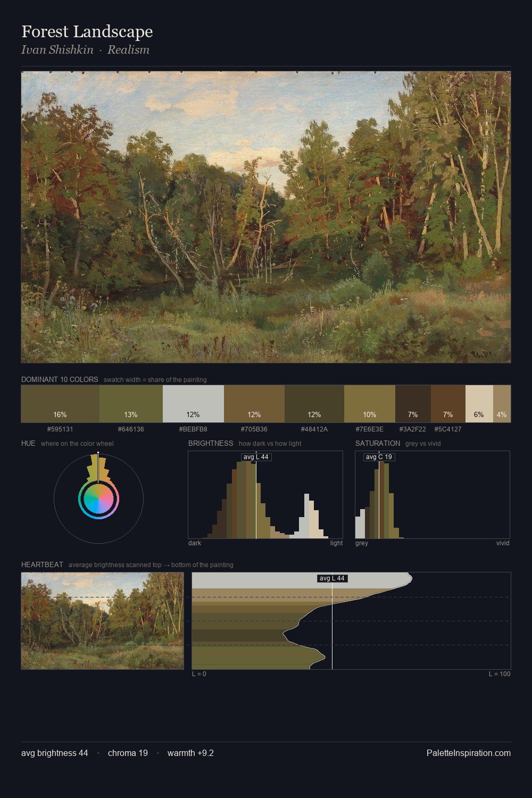Click the saturation avg C 19 label
Viewport: 532px width, 798px height.
pos(379,457)
